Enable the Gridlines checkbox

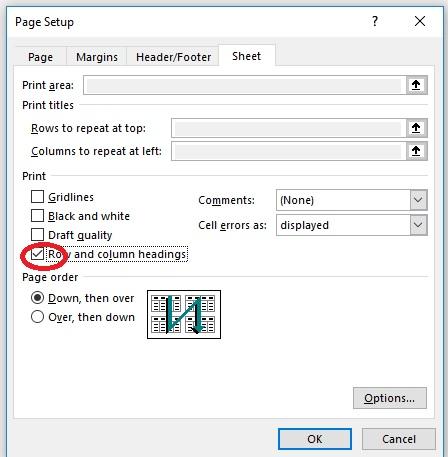point(37,197)
